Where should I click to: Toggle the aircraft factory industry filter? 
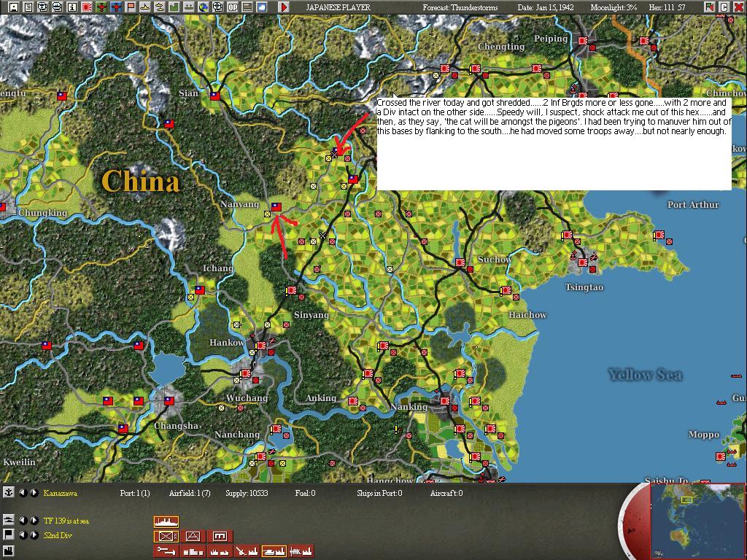[x=247, y=551]
